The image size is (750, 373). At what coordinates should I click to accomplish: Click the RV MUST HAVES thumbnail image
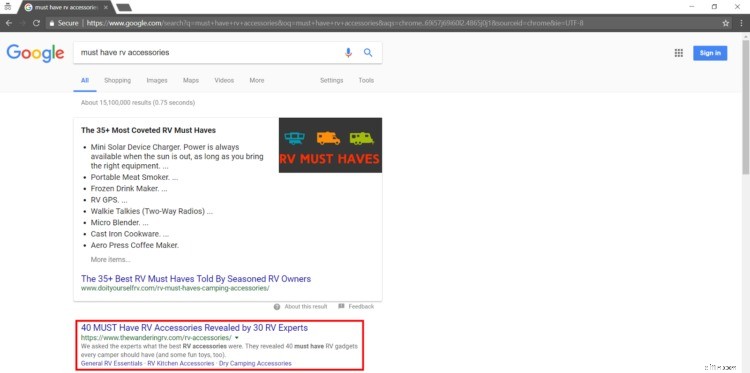[330, 145]
